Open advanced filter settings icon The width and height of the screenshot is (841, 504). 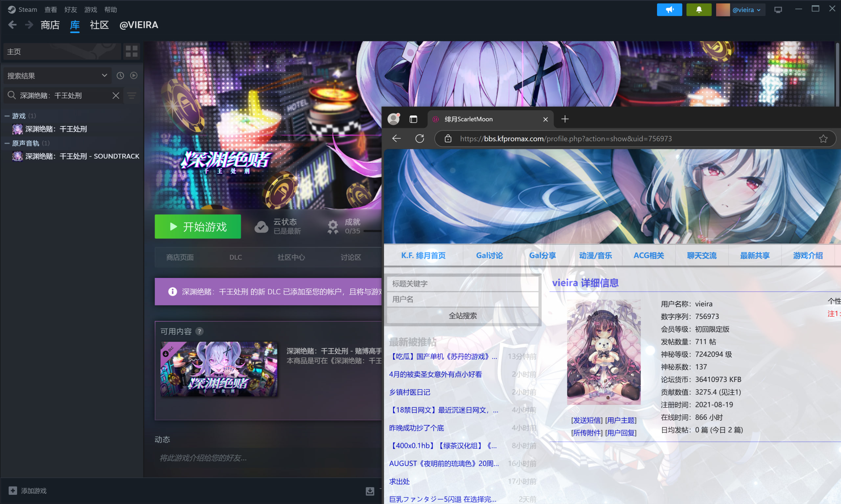pos(131,96)
